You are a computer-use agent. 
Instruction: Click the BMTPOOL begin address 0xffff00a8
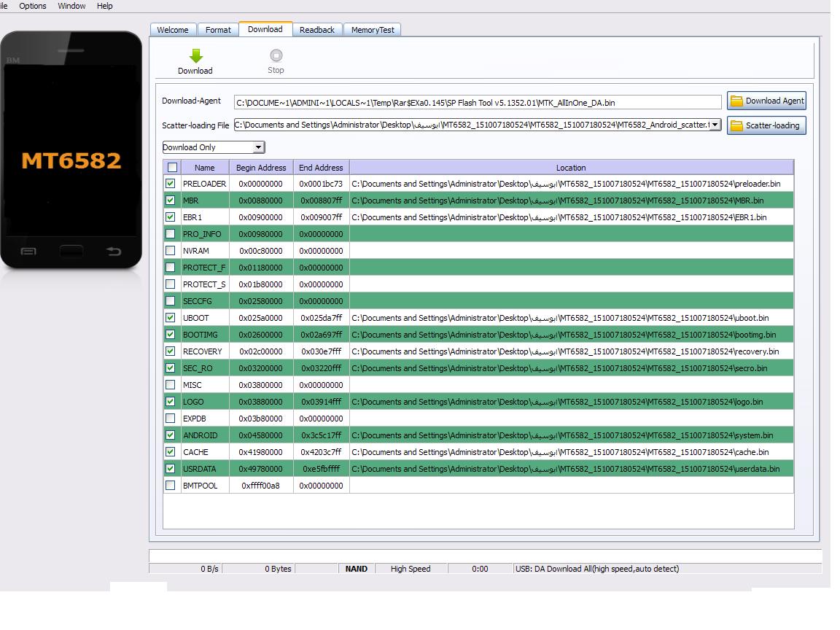click(x=261, y=486)
